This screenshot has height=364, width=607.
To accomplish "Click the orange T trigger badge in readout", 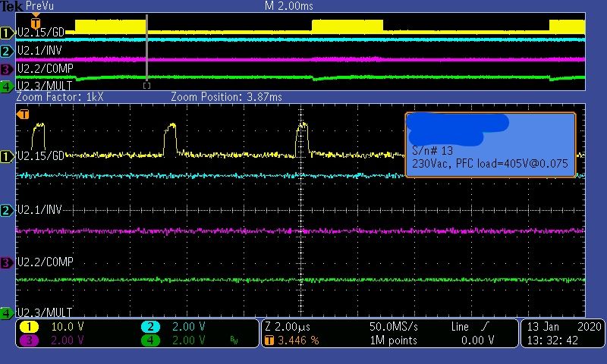I will [x=269, y=340].
